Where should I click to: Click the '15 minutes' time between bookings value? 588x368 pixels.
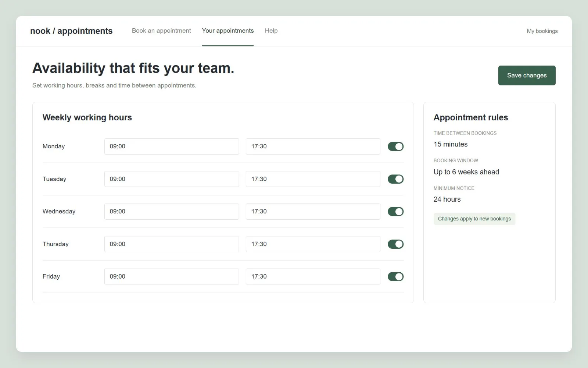[x=451, y=144]
